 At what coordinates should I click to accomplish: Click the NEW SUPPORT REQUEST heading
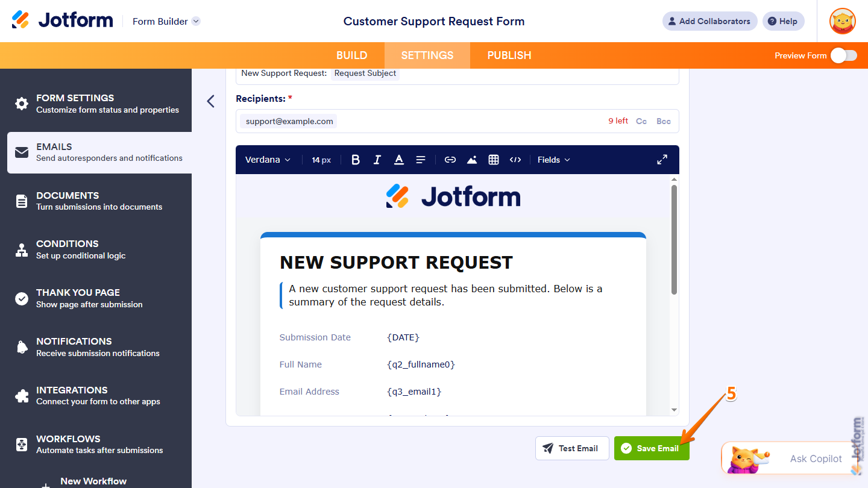[x=396, y=263]
